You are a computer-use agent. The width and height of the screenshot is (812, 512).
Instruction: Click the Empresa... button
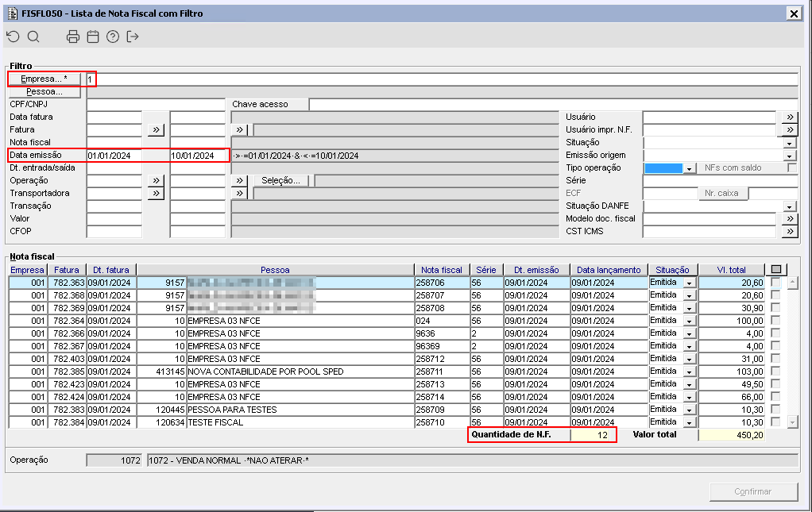pos(44,79)
